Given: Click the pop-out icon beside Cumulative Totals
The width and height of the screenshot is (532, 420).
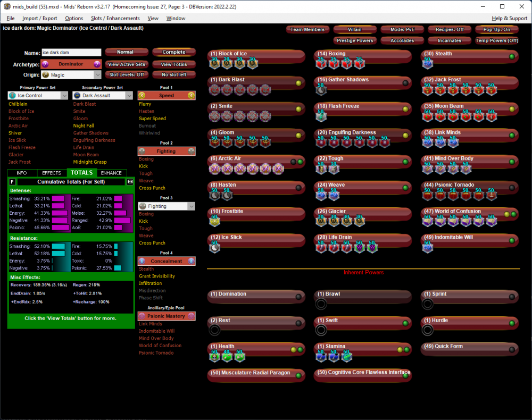Looking at the screenshot, I should tap(130, 182).
